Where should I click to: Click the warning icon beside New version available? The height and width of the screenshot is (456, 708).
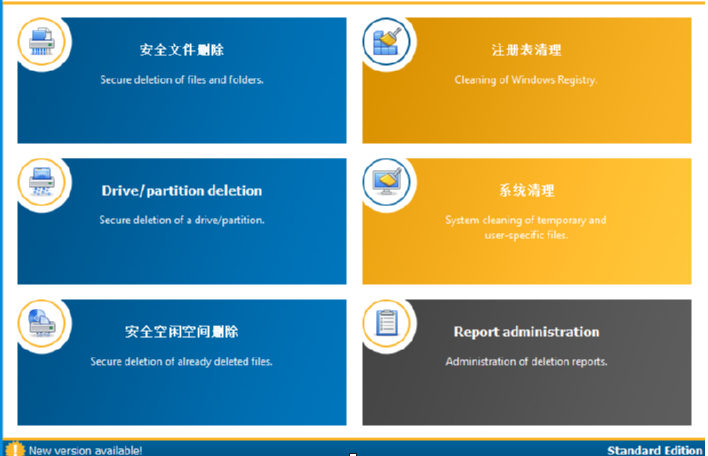tap(15, 449)
